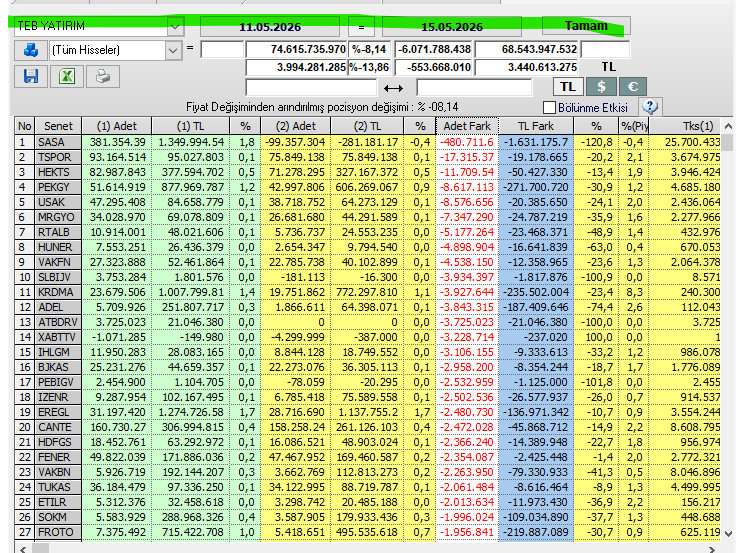This screenshot has height=553, width=736.
Task: Click horizontal scrollbar left arrow
Action: (23, 549)
